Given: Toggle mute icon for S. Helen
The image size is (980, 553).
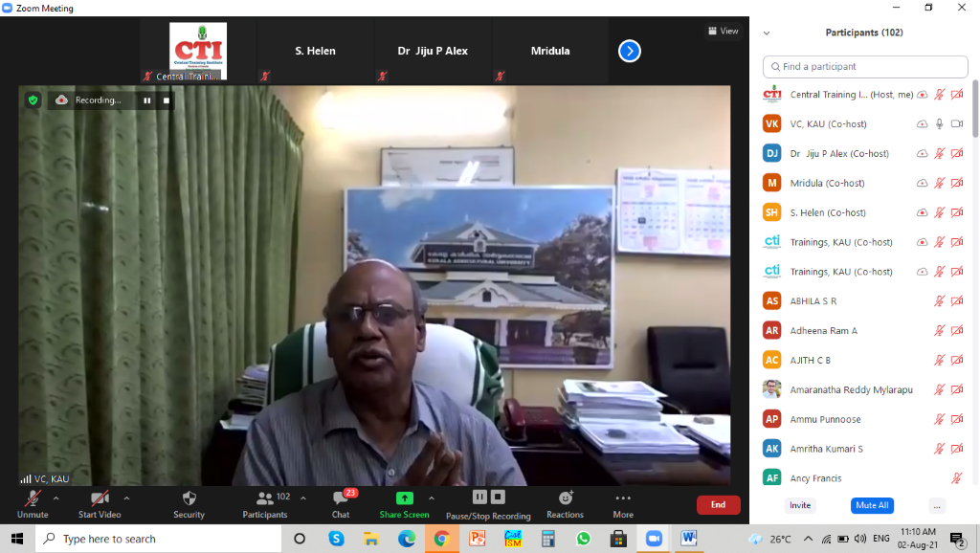Looking at the screenshot, I should click(x=940, y=212).
